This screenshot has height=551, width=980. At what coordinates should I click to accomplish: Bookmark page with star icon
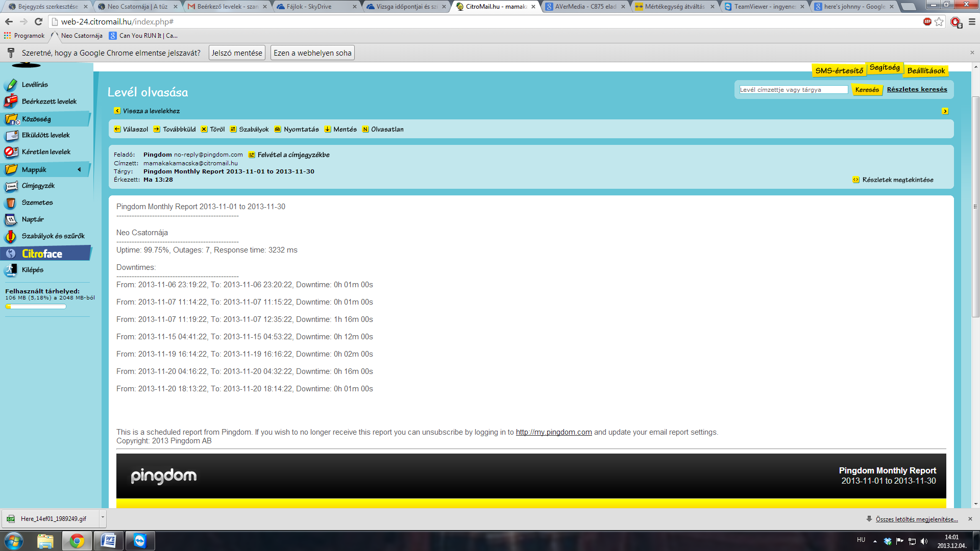point(939,22)
